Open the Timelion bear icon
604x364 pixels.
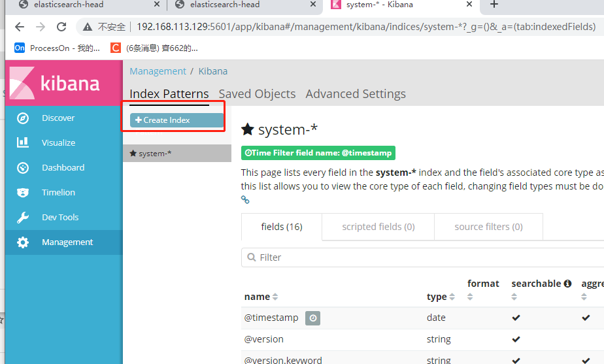point(23,192)
